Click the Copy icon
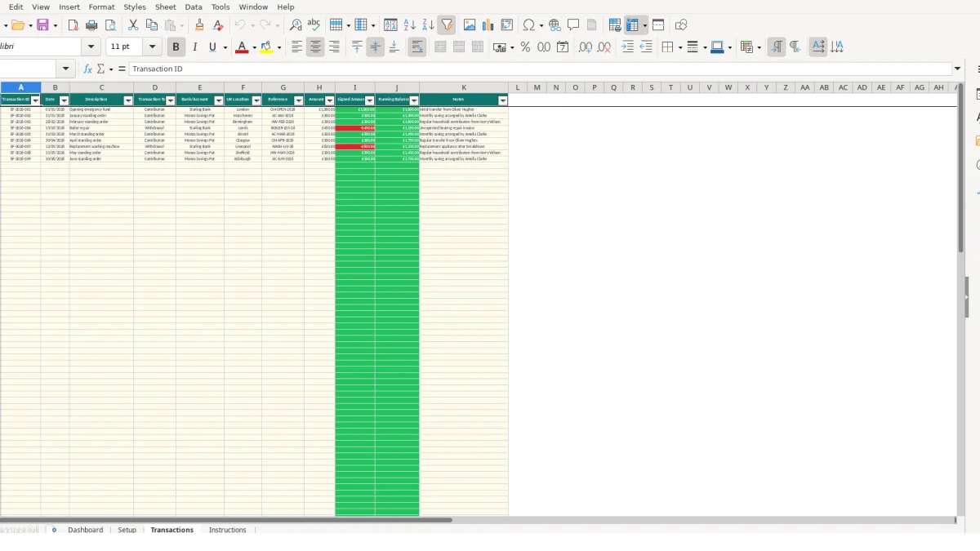This screenshot has height=551, width=980. pos(151,25)
